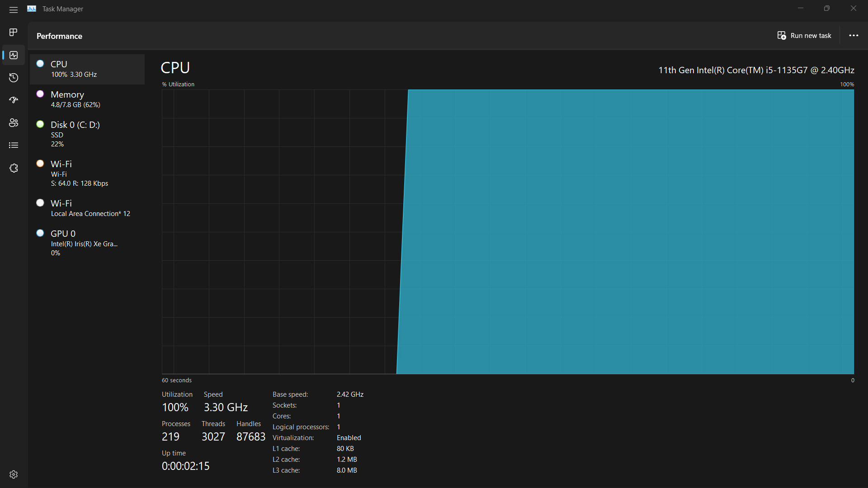This screenshot has height=488, width=868.
Task: Open the App history view
Action: pyautogui.click(x=14, y=78)
